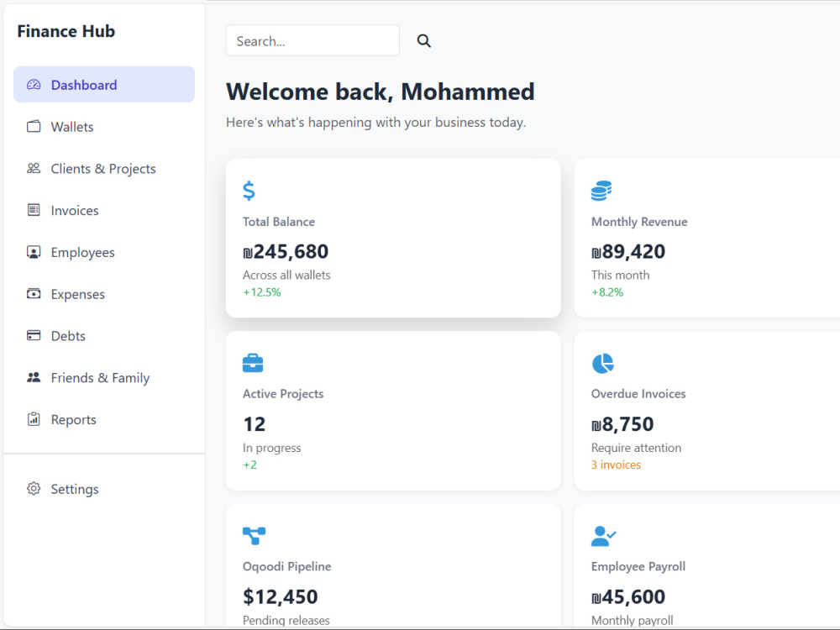Open Friends & Family section
This screenshot has width=840, height=630.
pyautogui.click(x=104, y=378)
